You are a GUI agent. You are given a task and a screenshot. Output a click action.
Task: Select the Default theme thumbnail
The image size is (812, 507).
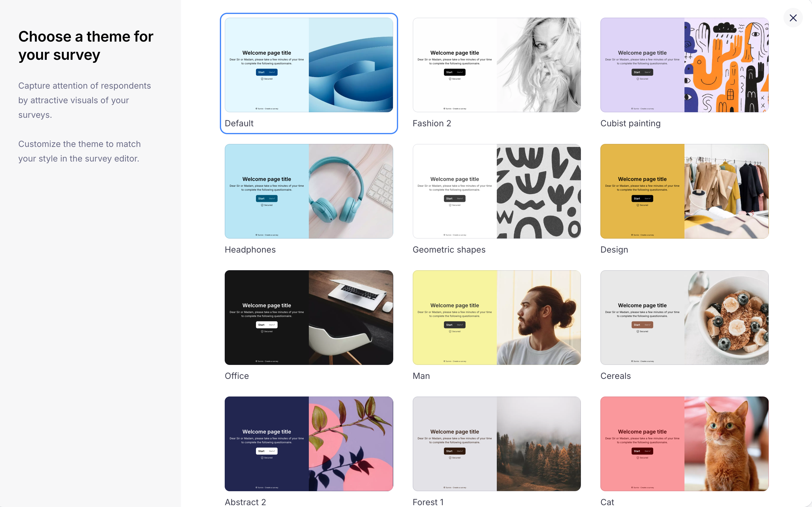(309, 65)
